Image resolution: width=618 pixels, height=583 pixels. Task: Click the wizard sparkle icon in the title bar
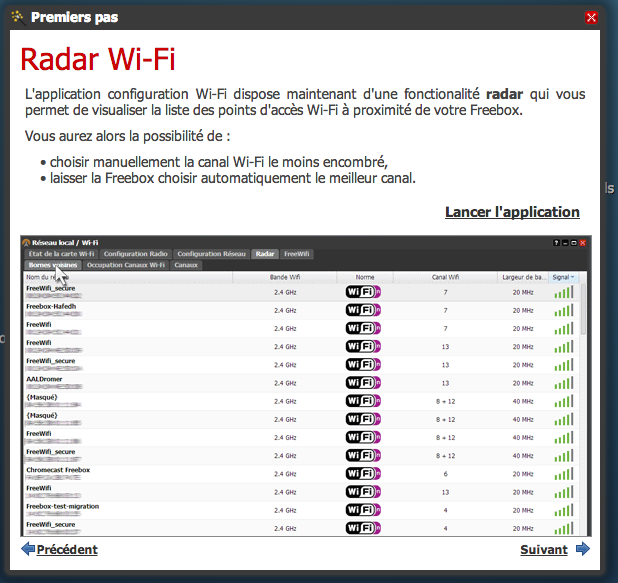tap(18, 17)
